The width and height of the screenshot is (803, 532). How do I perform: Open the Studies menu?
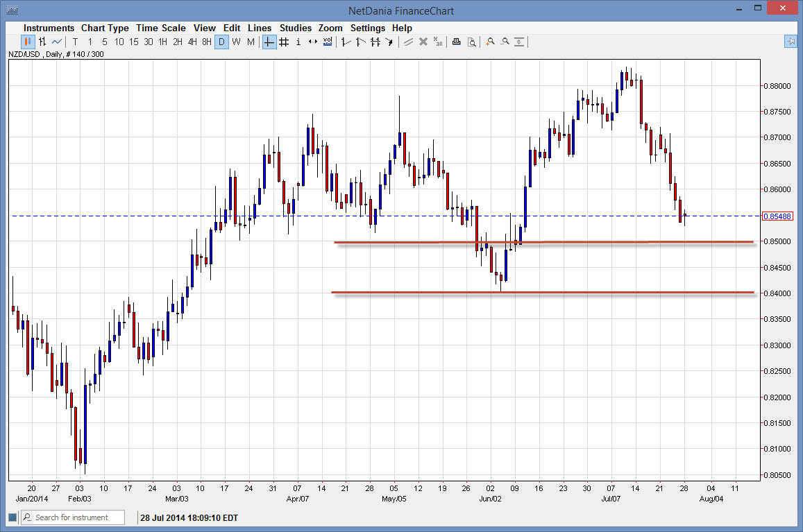point(296,28)
